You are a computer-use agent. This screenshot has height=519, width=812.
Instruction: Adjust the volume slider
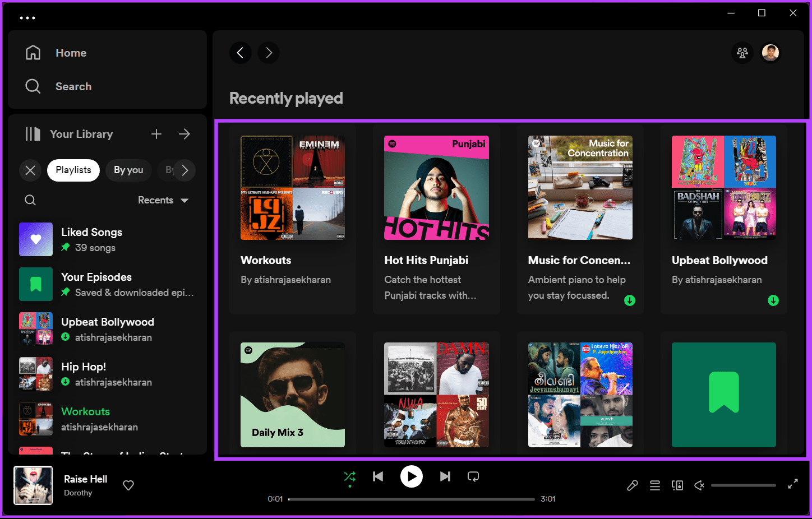(x=744, y=485)
